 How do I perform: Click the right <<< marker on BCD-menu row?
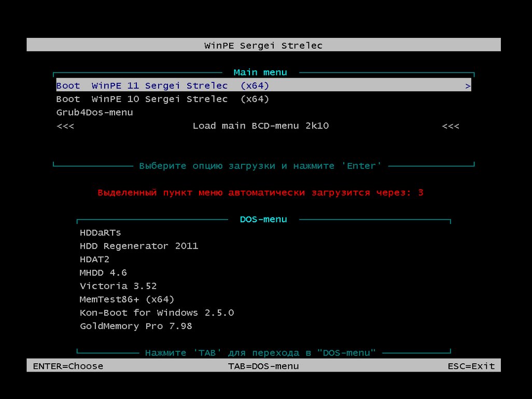(451, 126)
